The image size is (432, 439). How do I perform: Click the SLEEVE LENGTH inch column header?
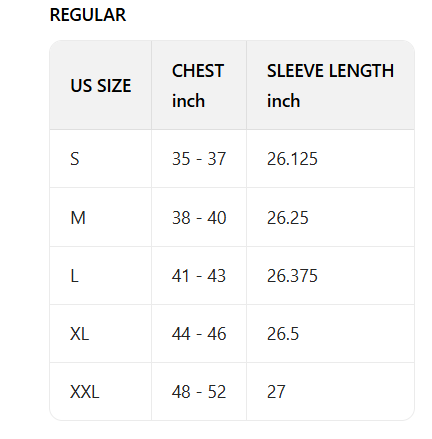(x=330, y=85)
